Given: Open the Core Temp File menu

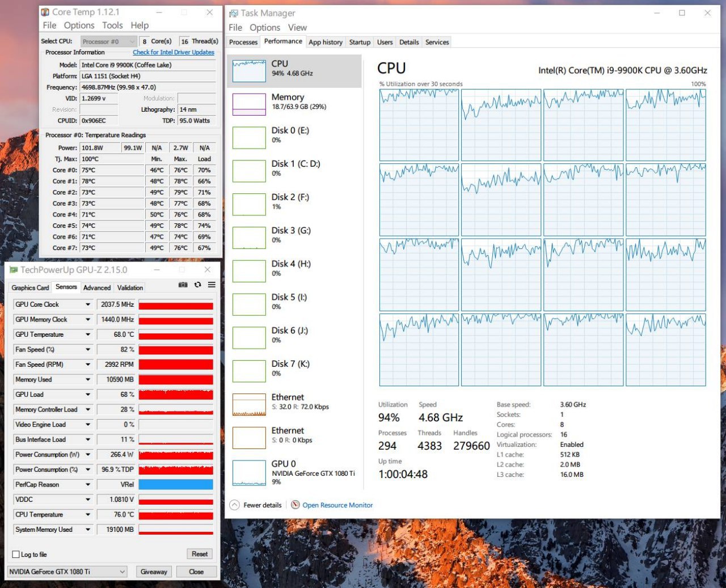Looking at the screenshot, I should tap(49, 26).
